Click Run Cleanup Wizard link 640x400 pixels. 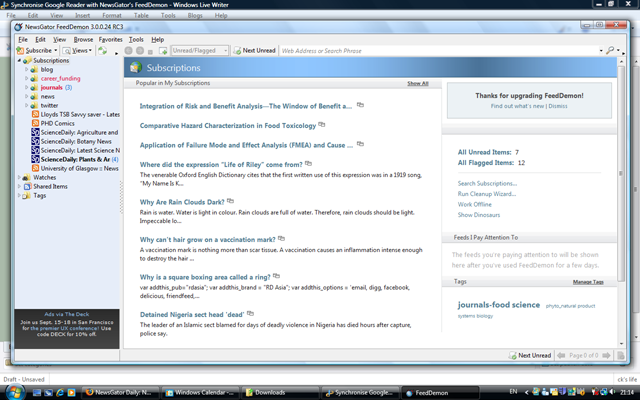(x=487, y=194)
